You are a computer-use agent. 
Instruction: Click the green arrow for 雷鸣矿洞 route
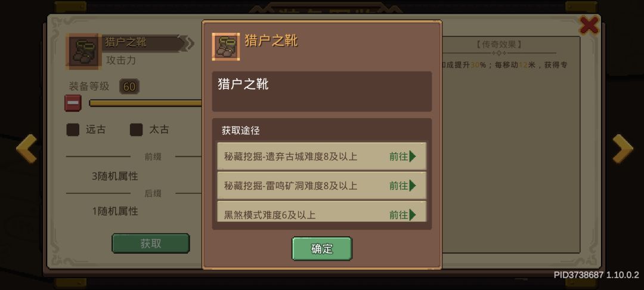(x=413, y=186)
